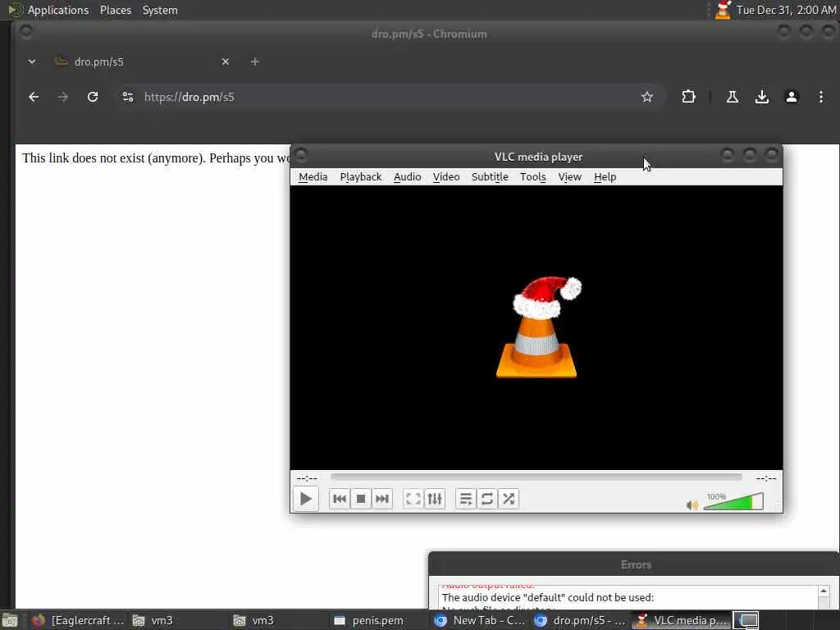Screen dimensions: 840x630
Task: Open a new Chromium tab
Action: (x=255, y=62)
